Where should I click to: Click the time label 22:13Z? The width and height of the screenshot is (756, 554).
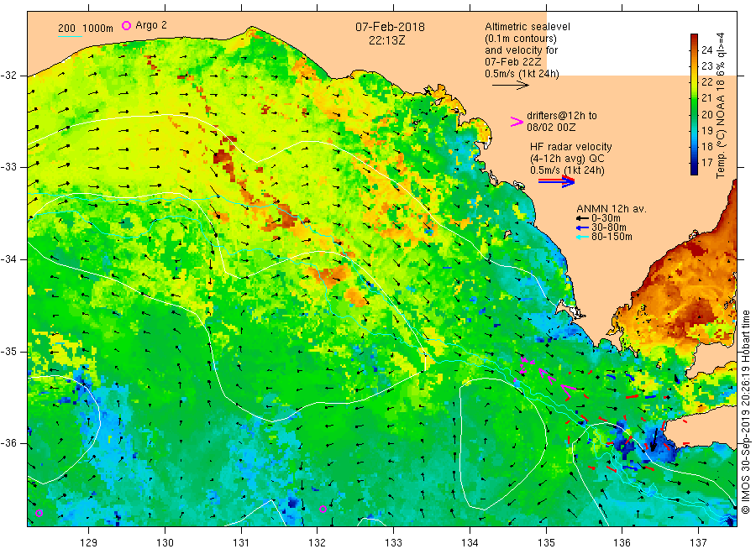pos(386,40)
